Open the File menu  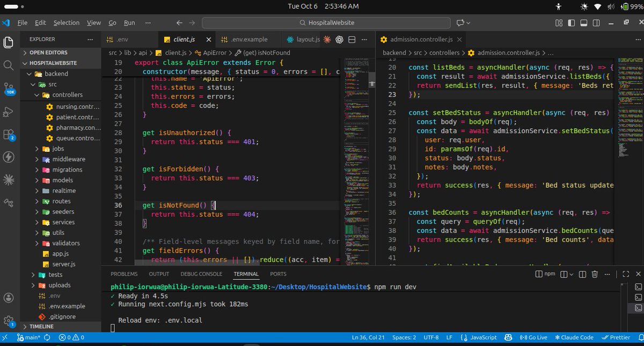pos(22,23)
